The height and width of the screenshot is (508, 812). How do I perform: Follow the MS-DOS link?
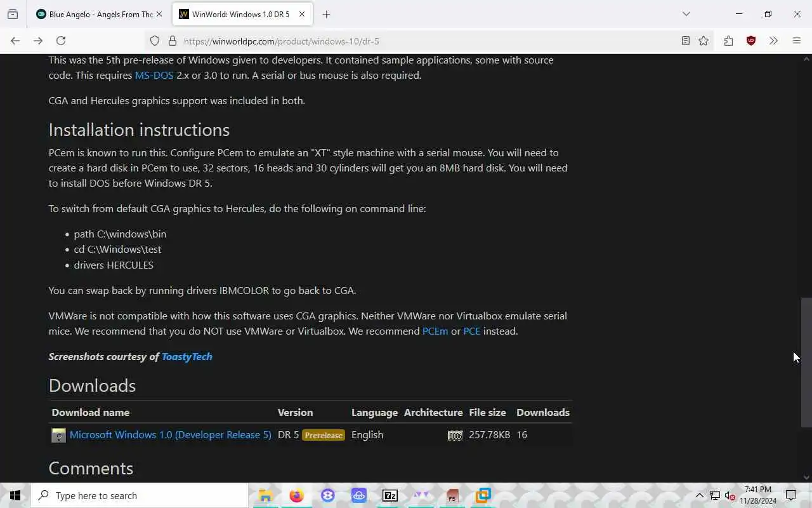(154, 75)
